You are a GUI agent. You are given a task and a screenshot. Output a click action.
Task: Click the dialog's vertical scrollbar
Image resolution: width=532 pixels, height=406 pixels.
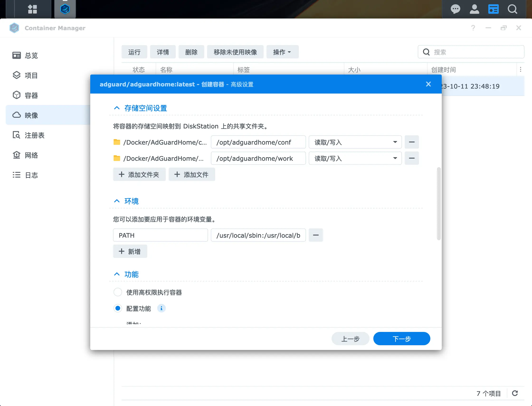pyautogui.click(x=438, y=203)
